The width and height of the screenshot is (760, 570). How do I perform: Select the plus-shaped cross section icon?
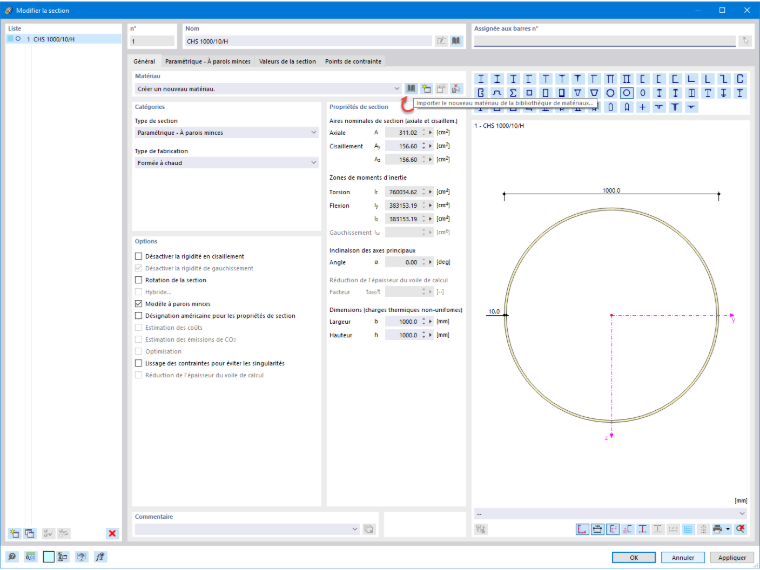(643, 107)
